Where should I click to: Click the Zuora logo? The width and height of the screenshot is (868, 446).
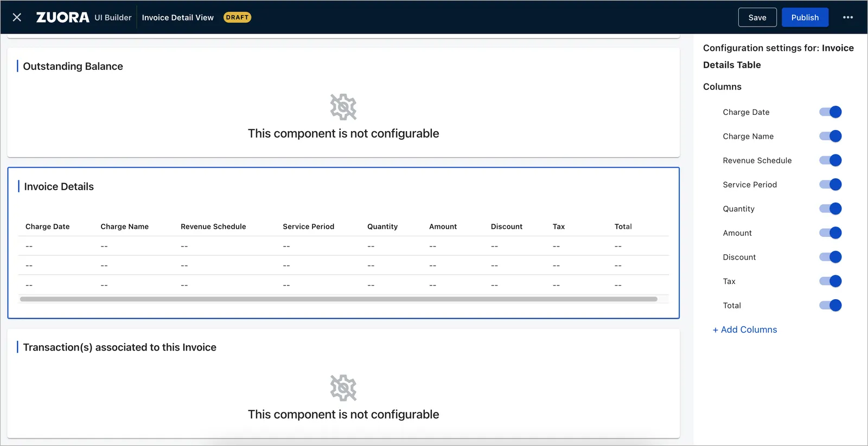tap(63, 17)
